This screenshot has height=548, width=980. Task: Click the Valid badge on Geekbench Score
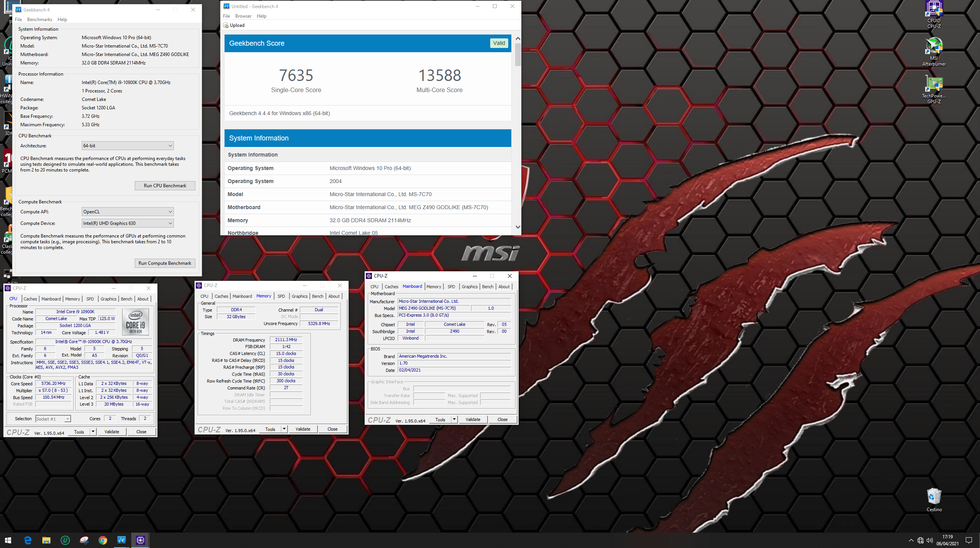(499, 43)
